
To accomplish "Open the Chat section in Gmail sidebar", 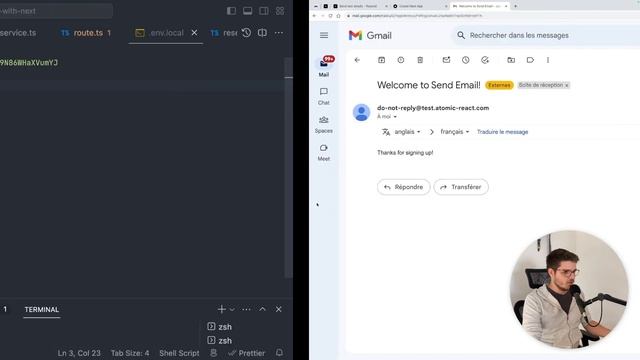I will pyautogui.click(x=324, y=96).
